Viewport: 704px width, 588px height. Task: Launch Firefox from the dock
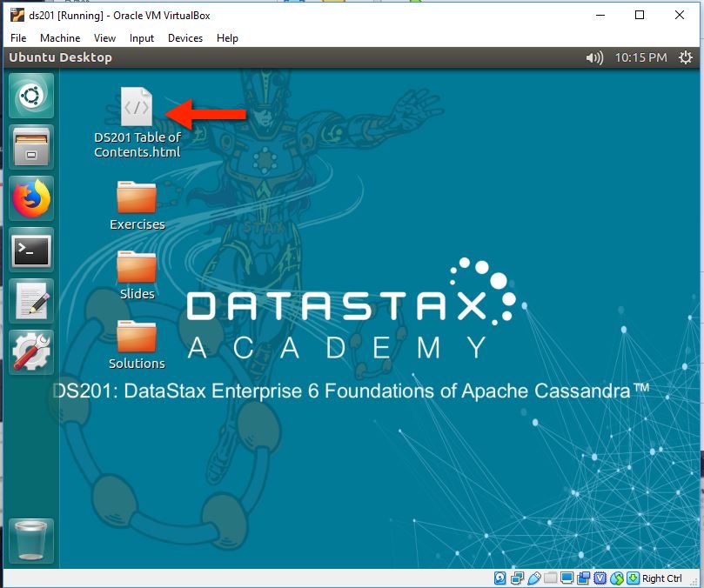point(31,198)
